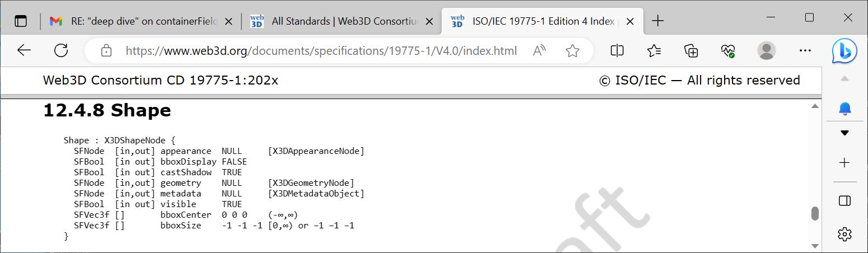Viewport: 868px width, 253px height.
Task: Expand the sidebar down arrow menu
Action: (x=845, y=133)
